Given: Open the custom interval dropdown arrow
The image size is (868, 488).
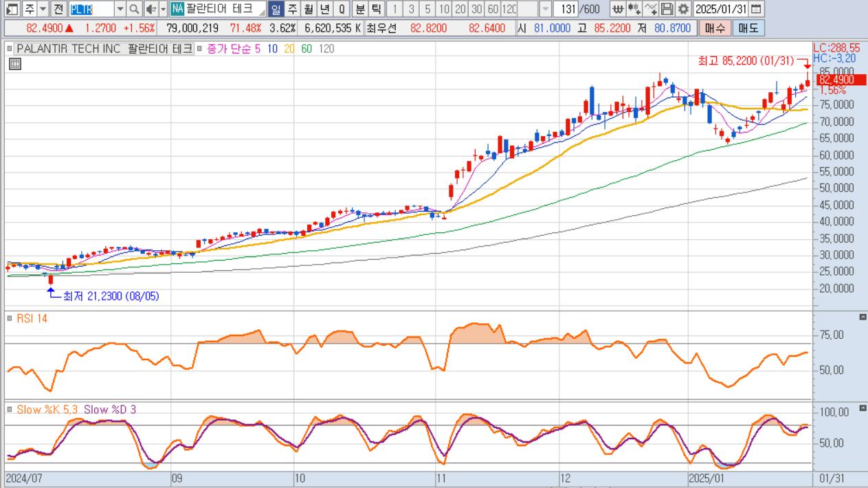Looking at the screenshot, I should click(545, 9).
